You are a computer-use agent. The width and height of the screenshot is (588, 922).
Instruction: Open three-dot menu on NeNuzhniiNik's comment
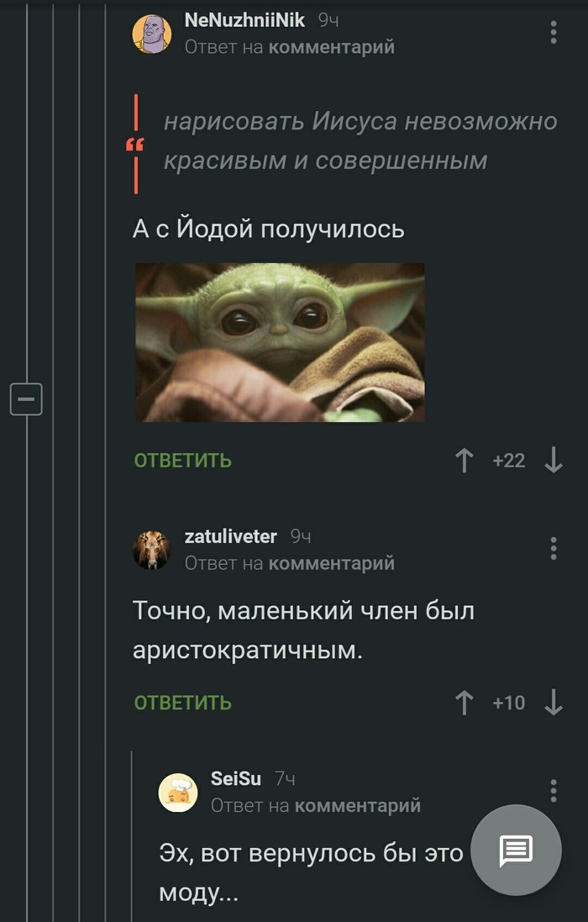click(x=554, y=32)
